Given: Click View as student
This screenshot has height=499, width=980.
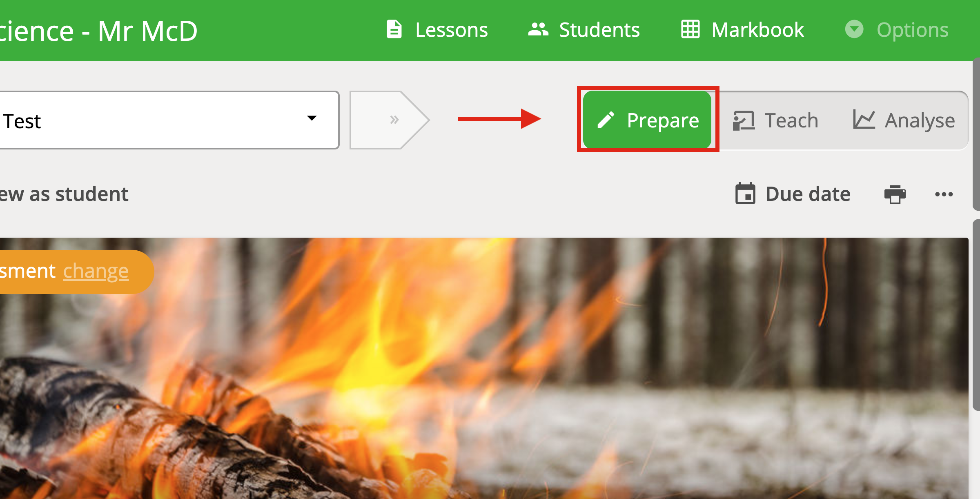Looking at the screenshot, I should pyautogui.click(x=64, y=194).
